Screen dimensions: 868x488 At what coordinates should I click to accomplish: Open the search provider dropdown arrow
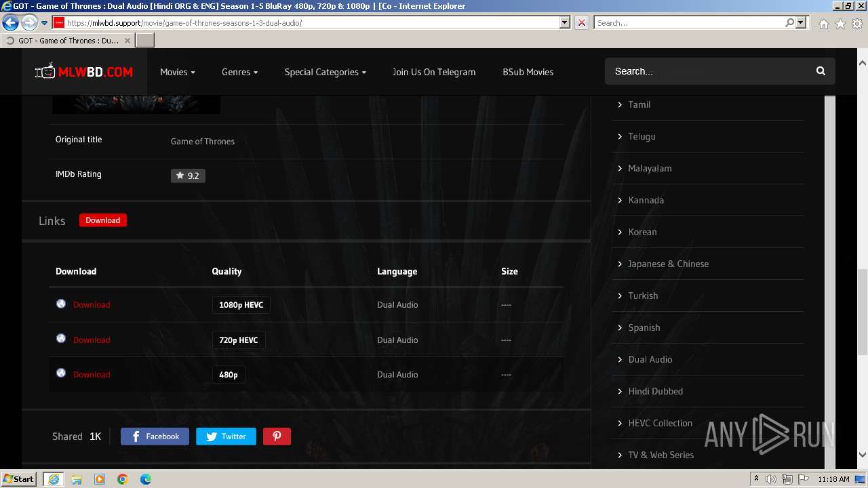[801, 23]
